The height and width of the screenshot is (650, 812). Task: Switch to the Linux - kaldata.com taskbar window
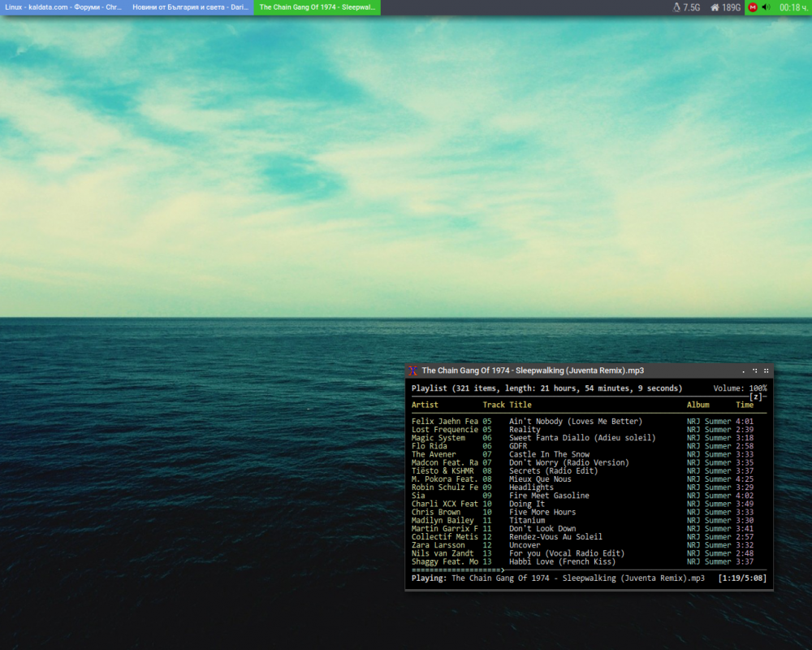pyautogui.click(x=63, y=7)
